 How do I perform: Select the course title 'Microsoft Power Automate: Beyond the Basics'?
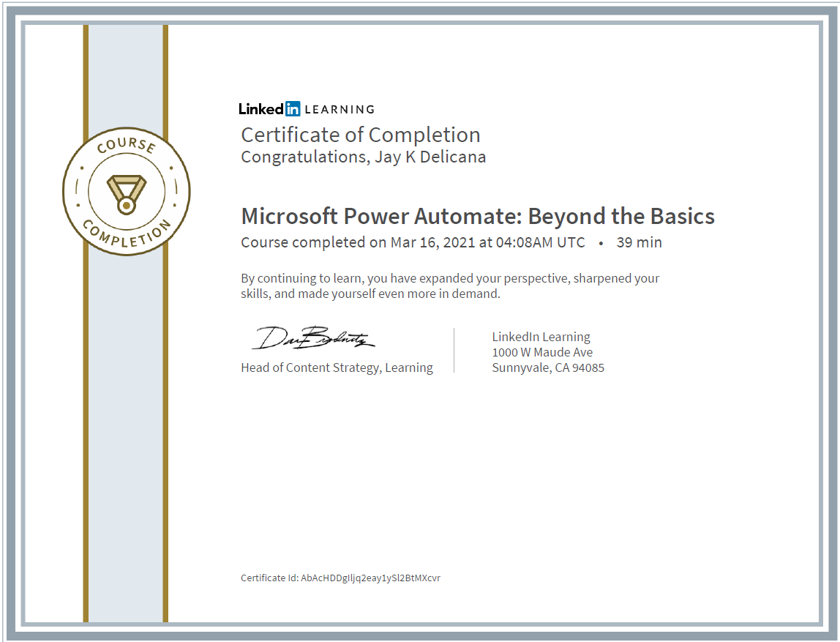coord(478,216)
